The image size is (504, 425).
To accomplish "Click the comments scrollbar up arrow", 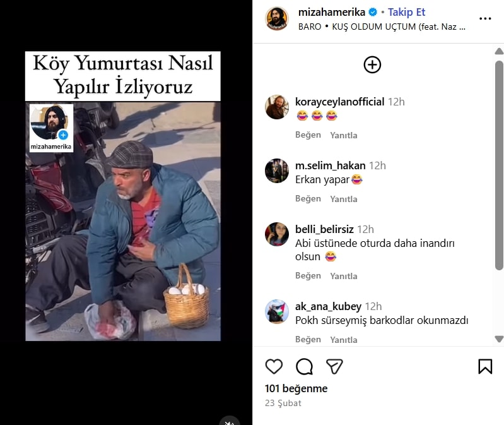I will 499,52.
